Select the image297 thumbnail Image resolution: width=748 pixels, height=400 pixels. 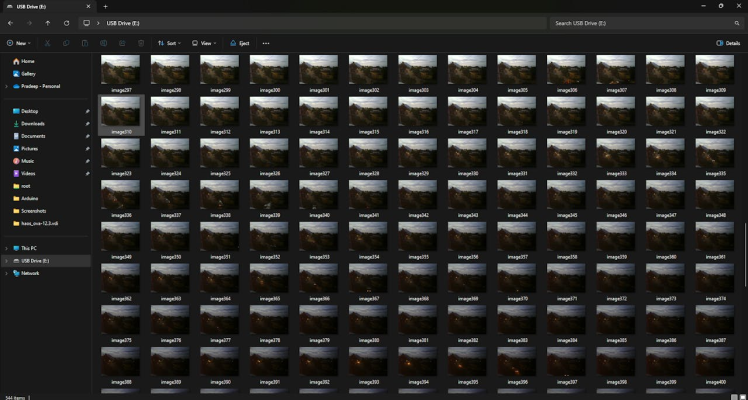point(121,70)
